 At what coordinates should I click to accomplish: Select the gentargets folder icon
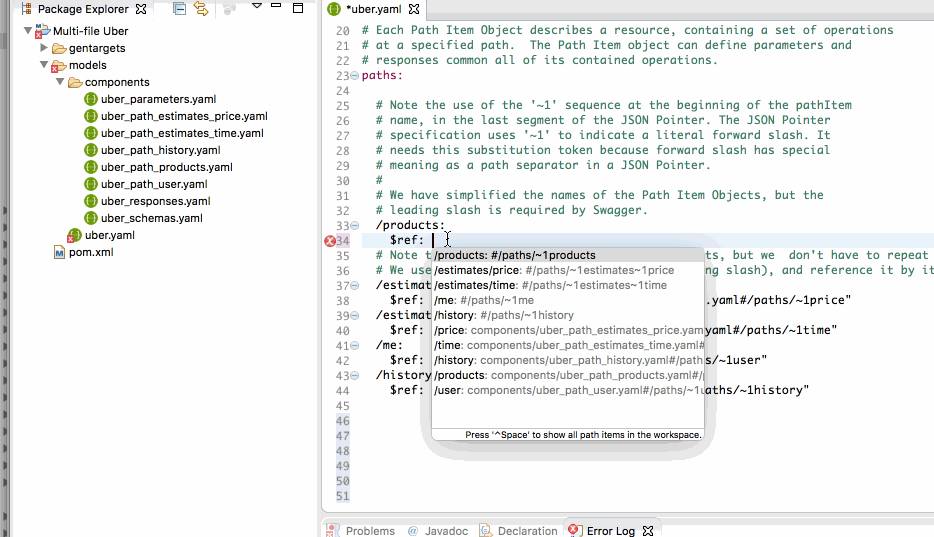point(59,48)
